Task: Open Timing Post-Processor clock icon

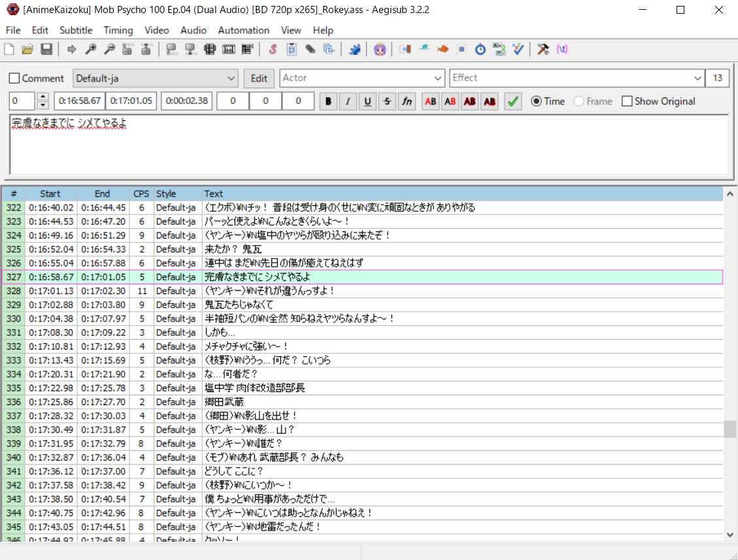Action: tap(480, 49)
